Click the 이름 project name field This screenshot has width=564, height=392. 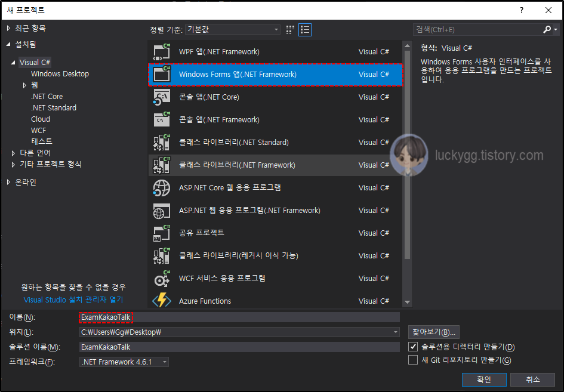click(239, 317)
